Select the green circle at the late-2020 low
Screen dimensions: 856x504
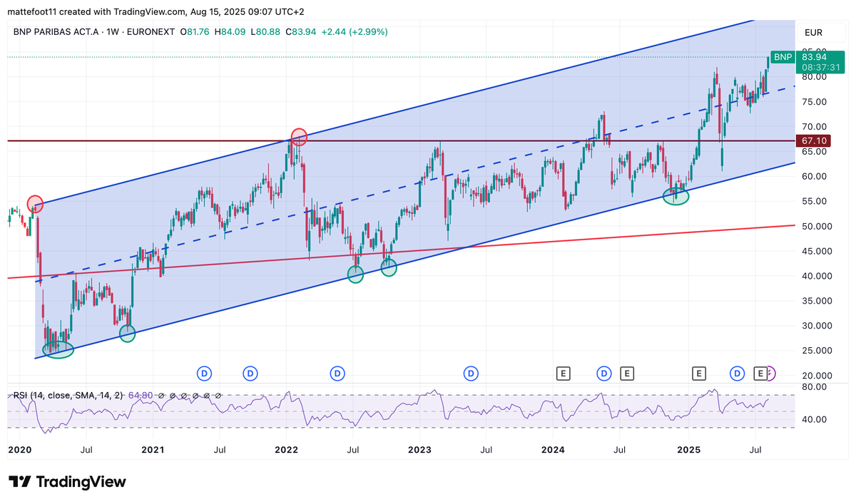tap(127, 333)
